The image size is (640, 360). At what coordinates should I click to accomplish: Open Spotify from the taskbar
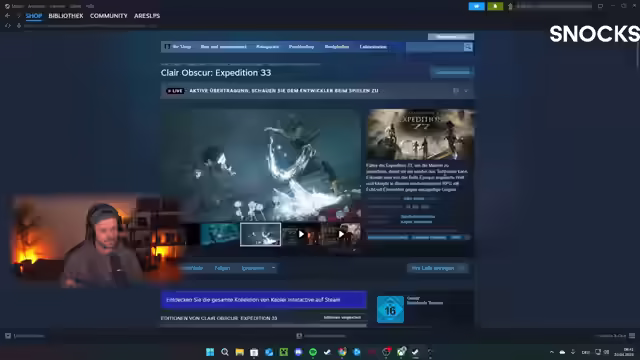click(x=313, y=352)
